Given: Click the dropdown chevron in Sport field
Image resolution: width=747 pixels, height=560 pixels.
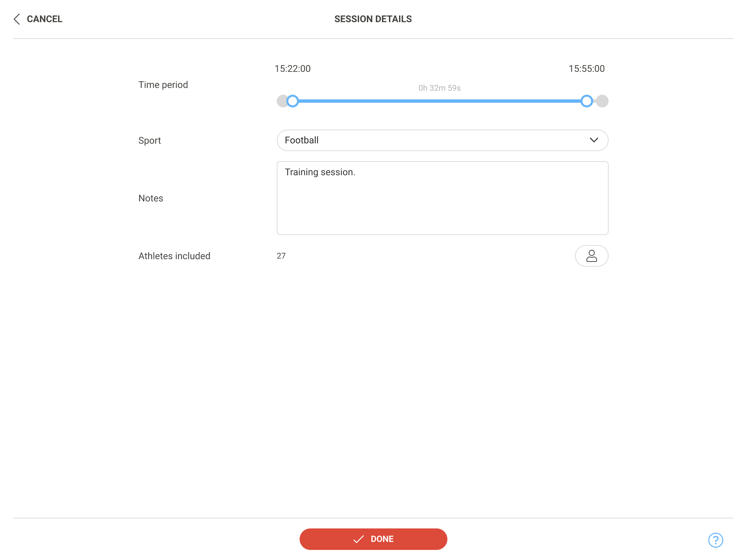Looking at the screenshot, I should coord(594,140).
